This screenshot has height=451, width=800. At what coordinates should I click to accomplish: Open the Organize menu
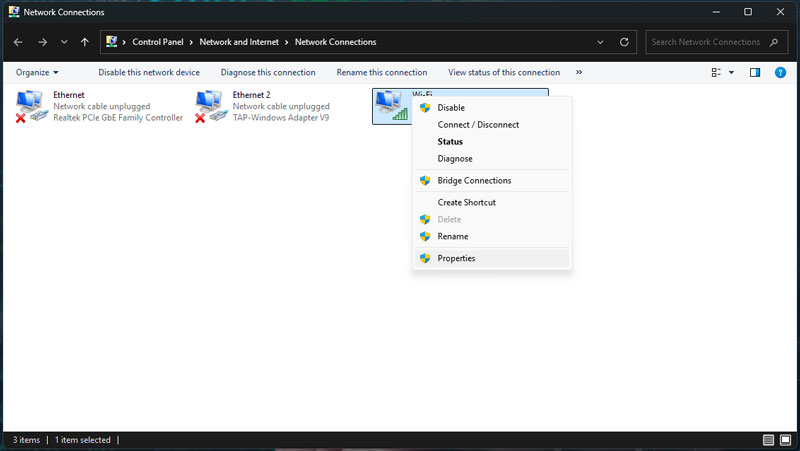[37, 72]
